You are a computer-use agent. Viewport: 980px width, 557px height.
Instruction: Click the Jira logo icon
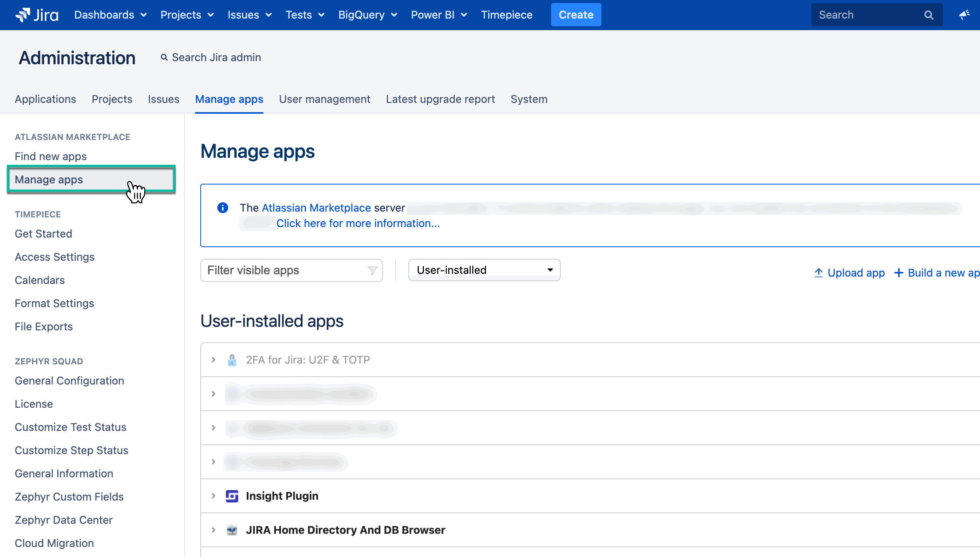tap(23, 15)
